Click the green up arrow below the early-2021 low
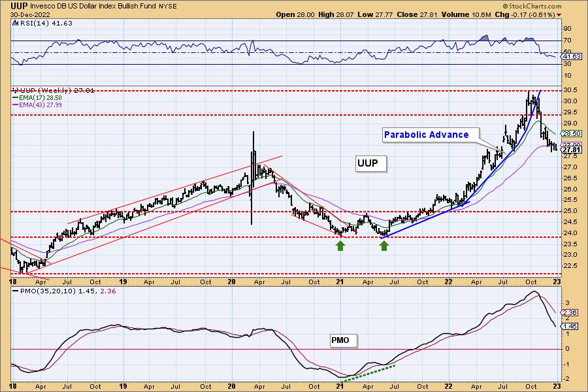This screenshot has width=588, height=392. tap(340, 246)
